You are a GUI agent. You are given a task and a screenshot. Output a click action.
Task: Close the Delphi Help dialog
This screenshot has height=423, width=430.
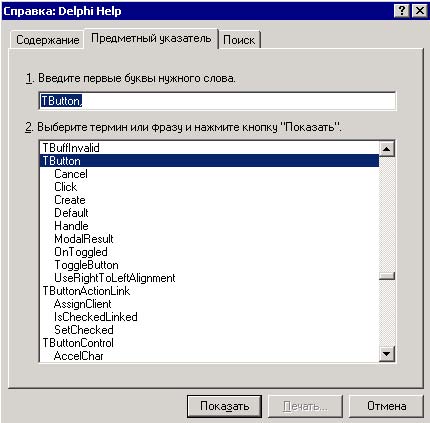click(x=420, y=11)
